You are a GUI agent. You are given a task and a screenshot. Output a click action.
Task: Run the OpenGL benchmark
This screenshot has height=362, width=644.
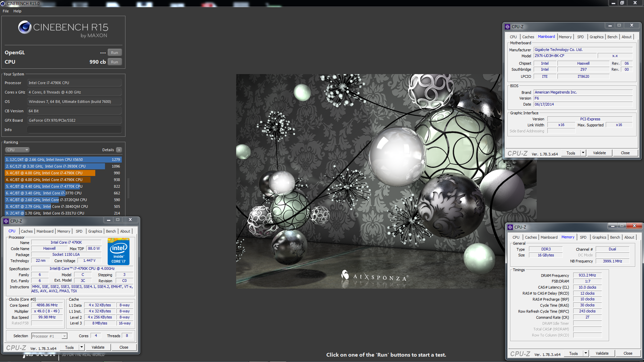(114, 53)
